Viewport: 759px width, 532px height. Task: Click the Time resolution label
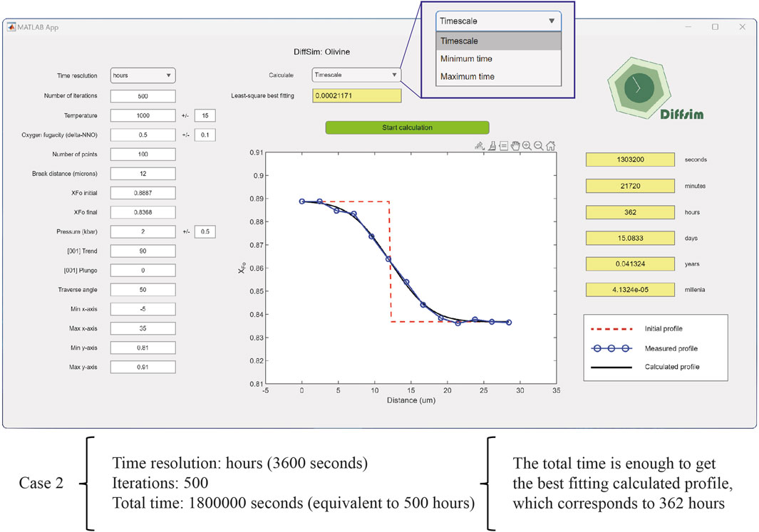77,76
